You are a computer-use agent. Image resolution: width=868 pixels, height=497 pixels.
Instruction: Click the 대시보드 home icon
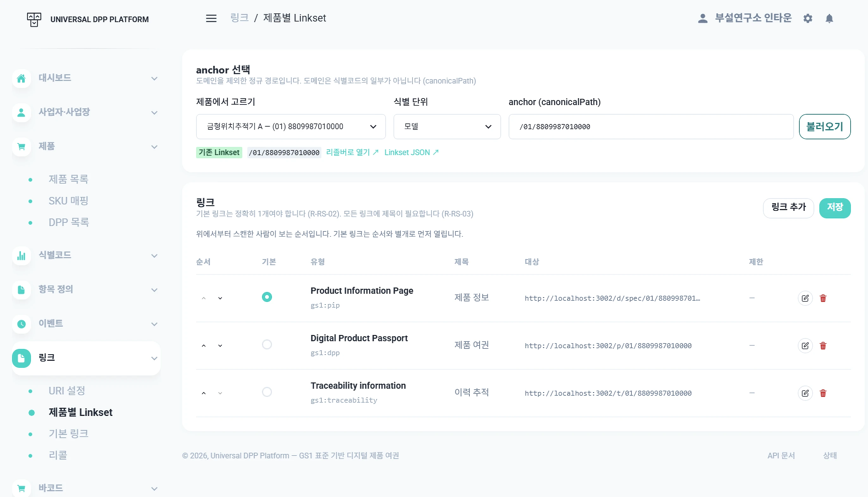[x=21, y=79]
